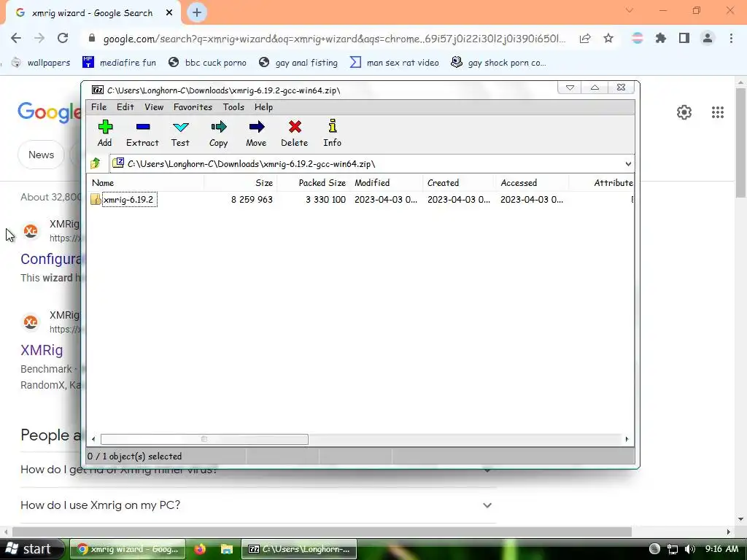Click 7-Zip horizontal scrollbar thumb
Viewport: 747px width, 560px height.
[x=204, y=439]
